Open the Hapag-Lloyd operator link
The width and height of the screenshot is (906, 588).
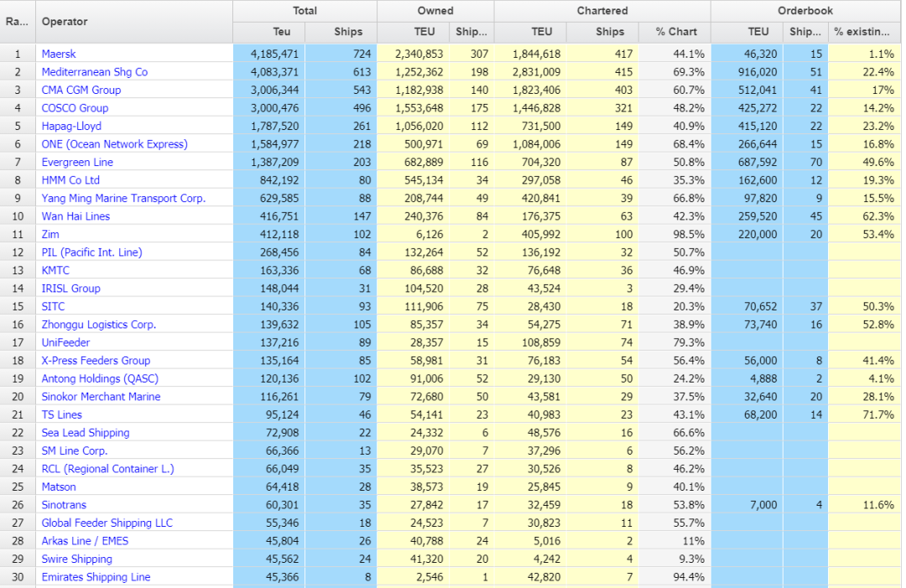click(71, 126)
